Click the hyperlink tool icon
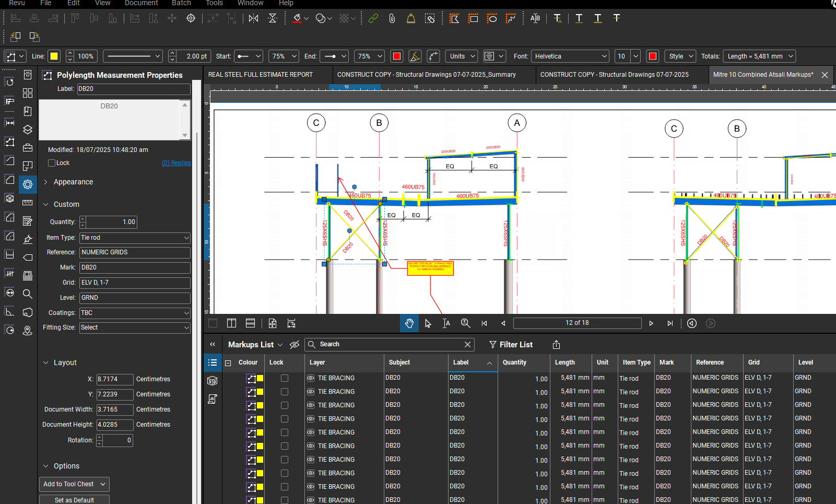This screenshot has width=836, height=504. click(373, 18)
